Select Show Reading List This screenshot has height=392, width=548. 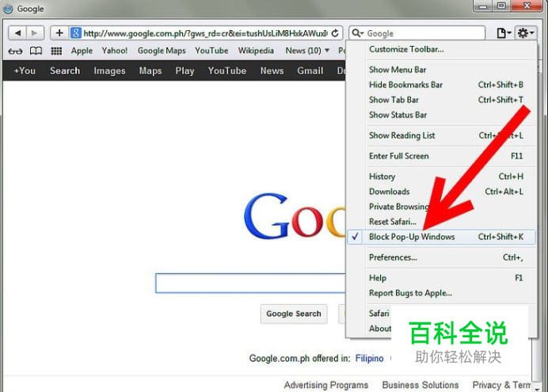(x=441, y=135)
